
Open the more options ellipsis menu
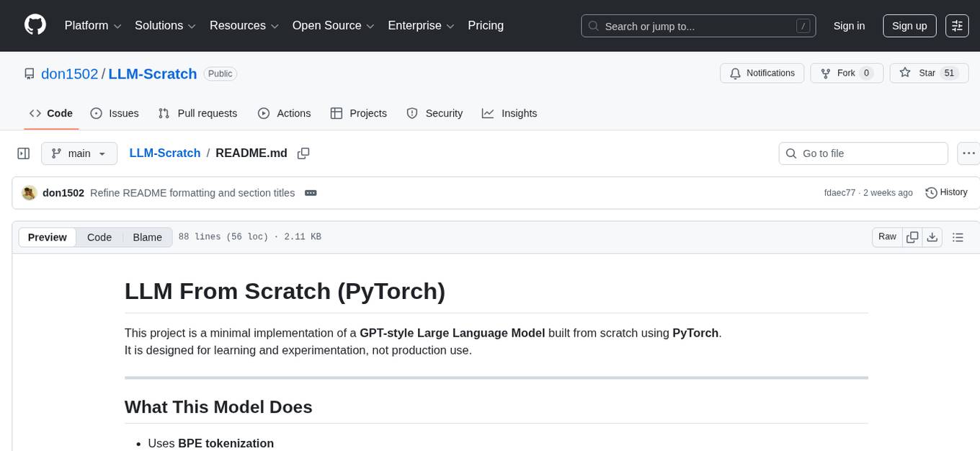point(968,153)
